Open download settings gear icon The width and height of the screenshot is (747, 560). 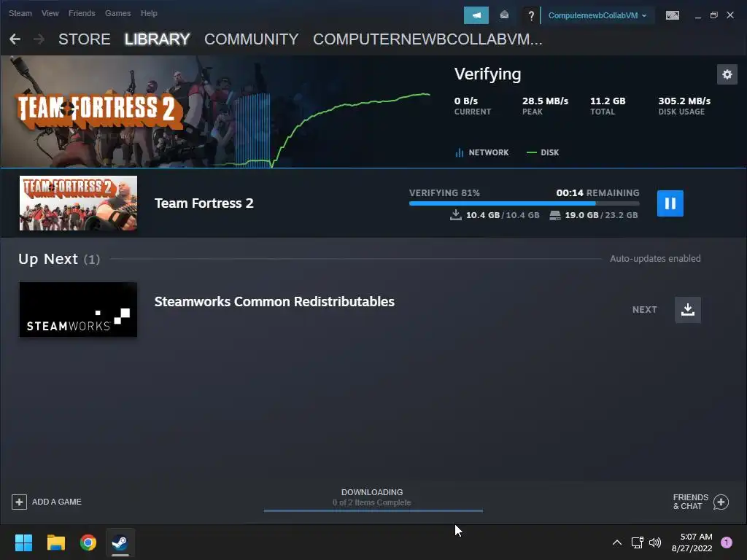(x=727, y=74)
